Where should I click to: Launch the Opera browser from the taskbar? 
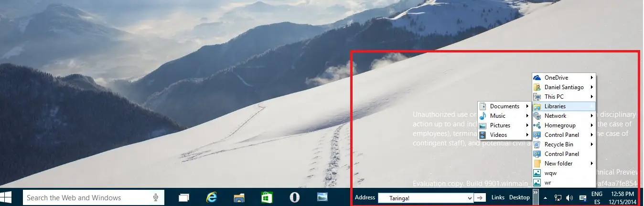(295, 197)
